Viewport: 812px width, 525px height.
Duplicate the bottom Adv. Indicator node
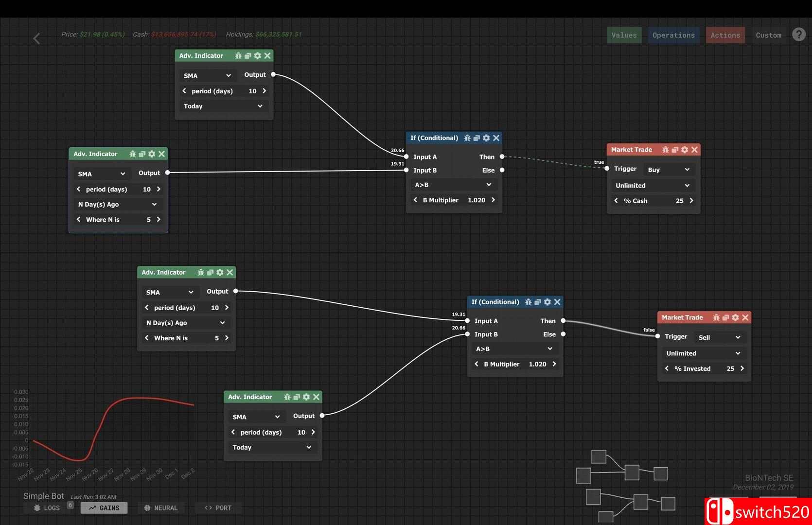[x=297, y=397]
